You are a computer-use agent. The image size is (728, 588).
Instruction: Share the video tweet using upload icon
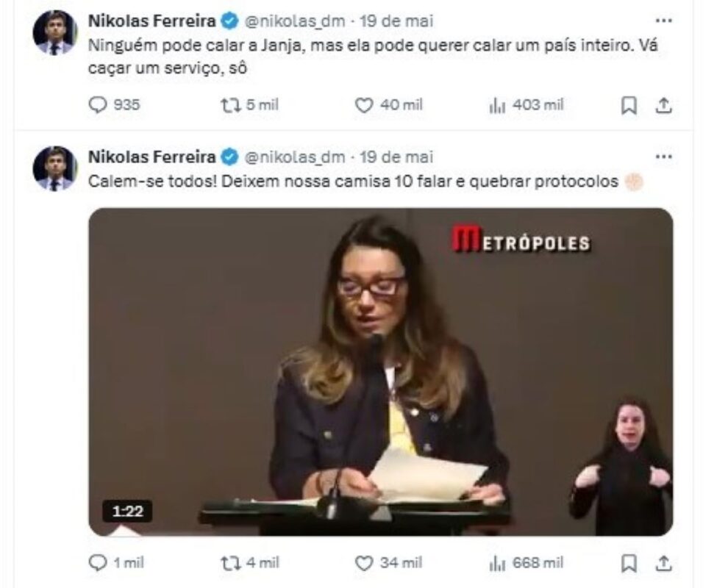pos(664,564)
